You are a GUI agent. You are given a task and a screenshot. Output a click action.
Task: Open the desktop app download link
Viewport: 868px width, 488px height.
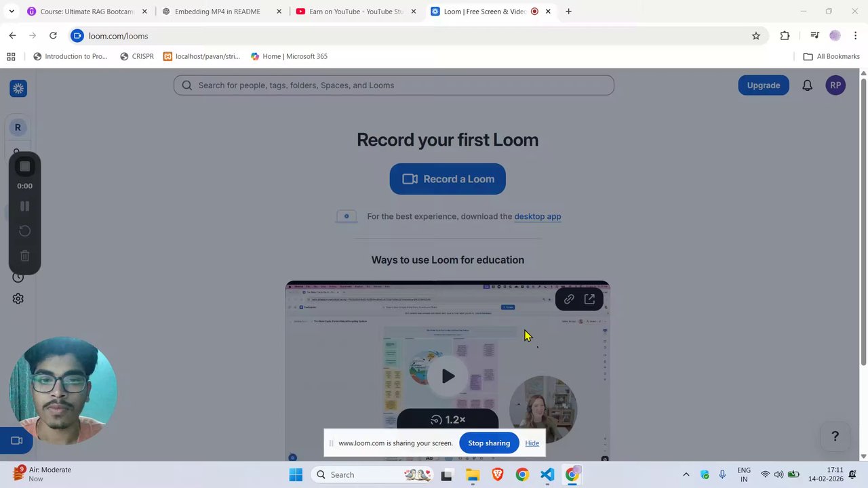pyautogui.click(x=538, y=216)
